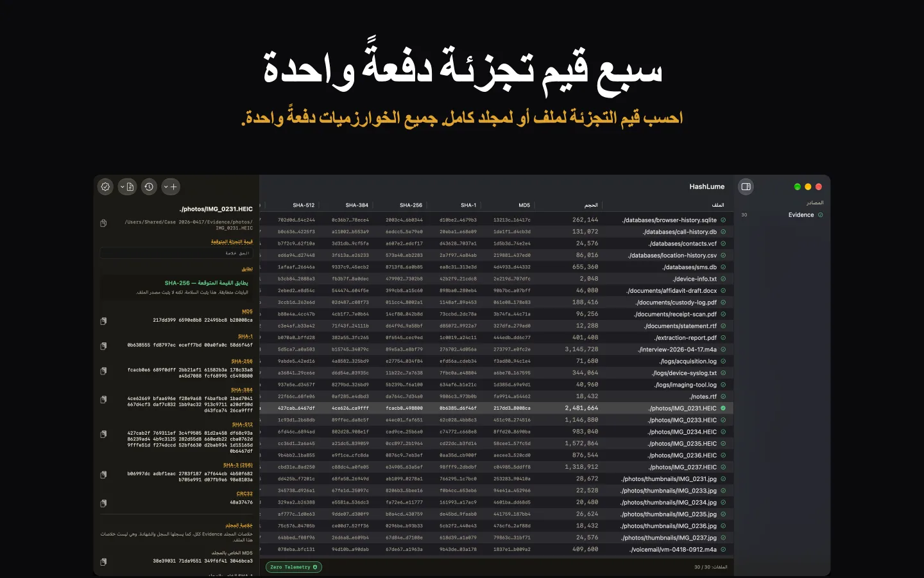The image size is (924, 578).
Task: Sort by the SHA-512 column header
Action: pyautogui.click(x=304, y=206)
